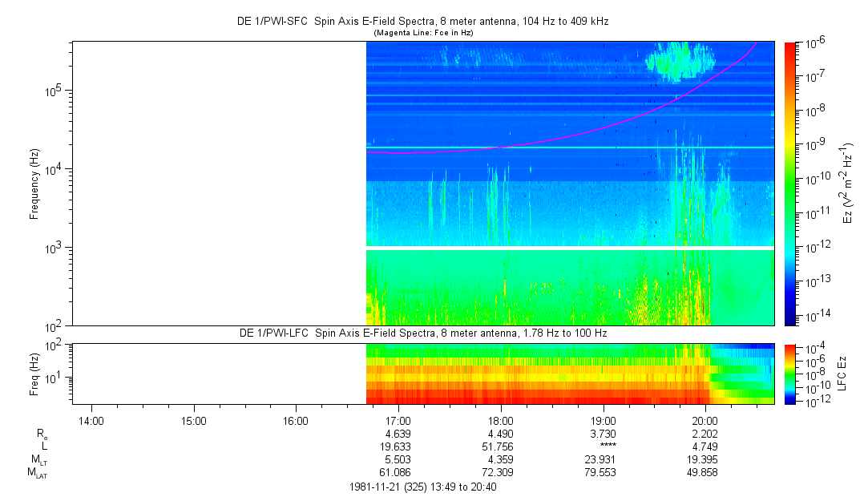Click the 20:00 time tick label
868x497 pixels.
click(x=705, y=420)
